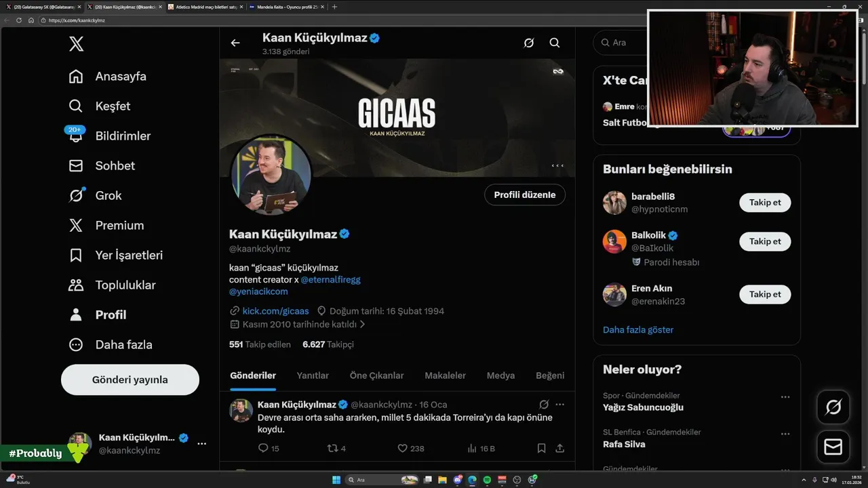Viewport: 868px width, 488px height.
Task: Open Bildirimler bell icon with 20+ badge
Action: click(76, 136)
